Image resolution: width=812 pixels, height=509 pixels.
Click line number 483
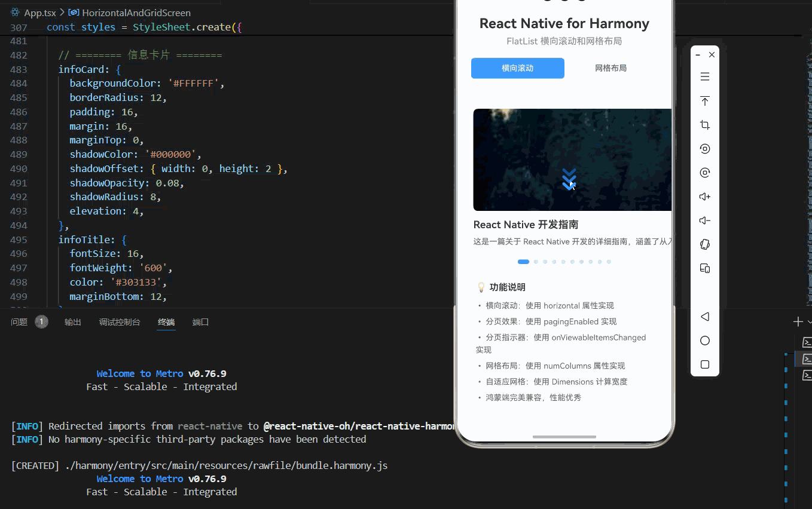point(19,69)
